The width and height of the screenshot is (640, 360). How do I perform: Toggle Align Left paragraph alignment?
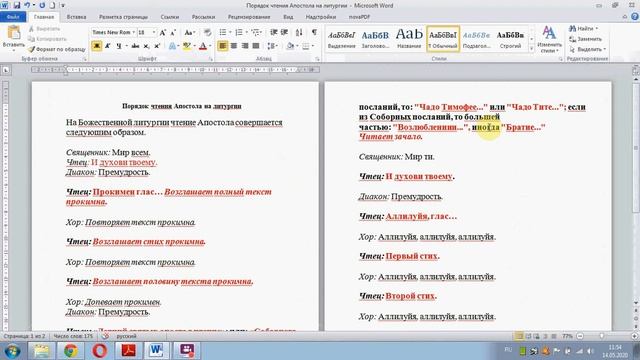click(x=222, y=46)
